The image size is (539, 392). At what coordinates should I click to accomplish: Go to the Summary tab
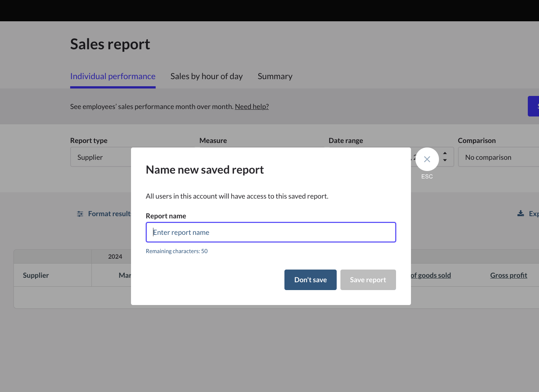tap(275, 77)
